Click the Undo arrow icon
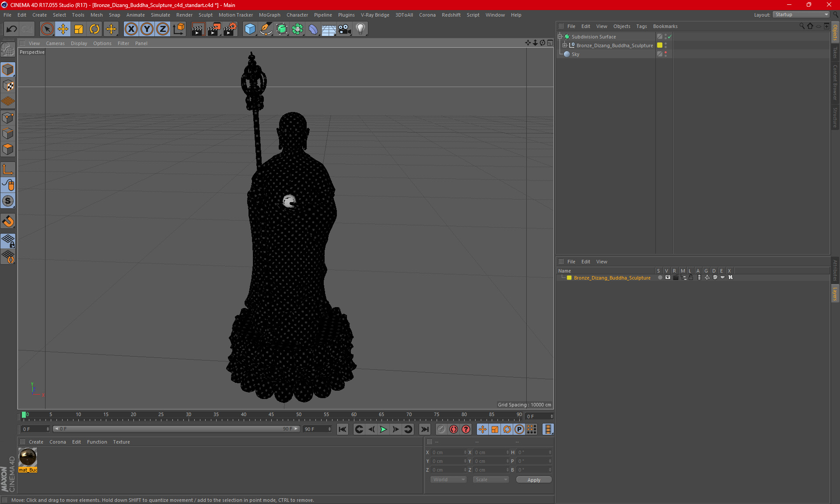The width and height of the screenshot is (840, 504). pyautogui.click(x=11, y=29)
